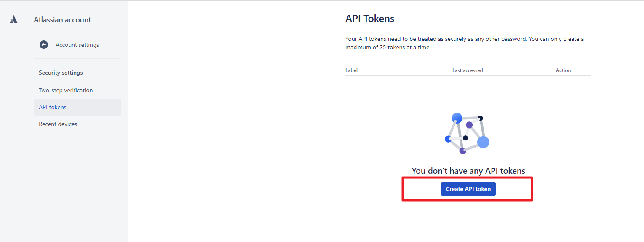Click the Atlassian account title

click(x=62, y=20)
